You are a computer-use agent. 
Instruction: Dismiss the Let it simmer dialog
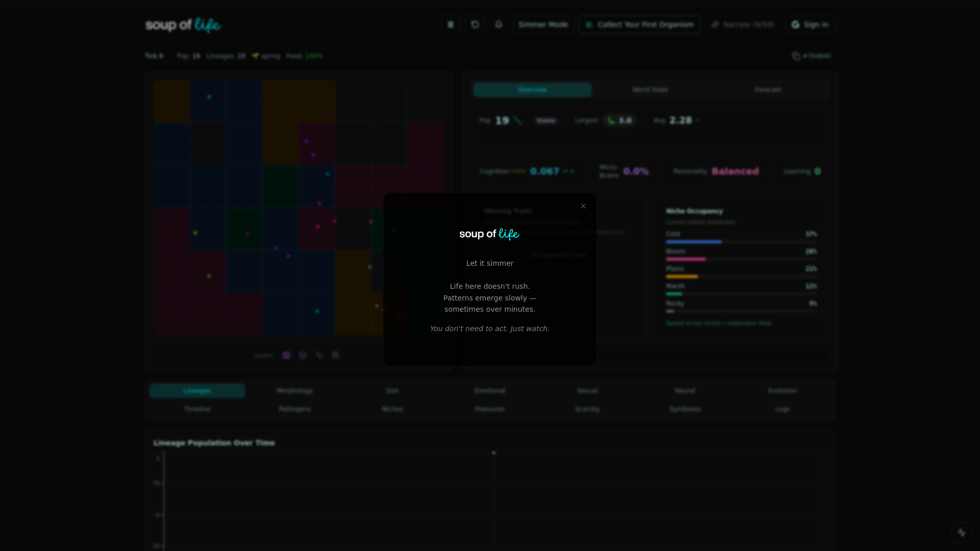583,206
